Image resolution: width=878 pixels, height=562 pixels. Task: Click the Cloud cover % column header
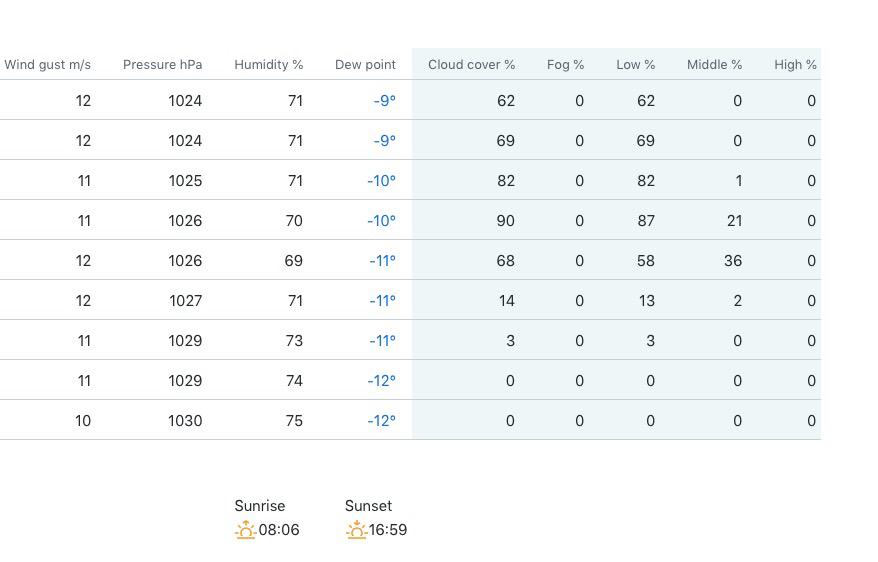click(471, 65)
